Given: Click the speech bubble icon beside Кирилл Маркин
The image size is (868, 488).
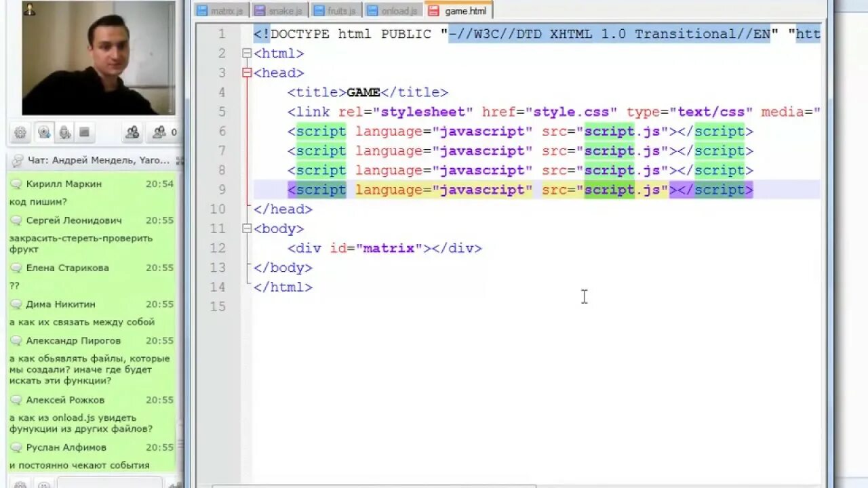Looking at the screenshot, I should [x=16, y=184].
